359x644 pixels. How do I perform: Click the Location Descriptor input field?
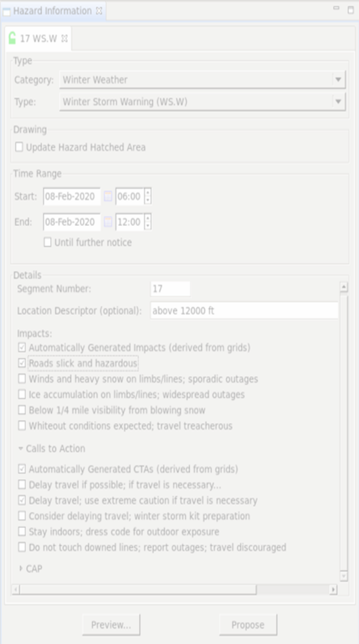pos(244,311)
